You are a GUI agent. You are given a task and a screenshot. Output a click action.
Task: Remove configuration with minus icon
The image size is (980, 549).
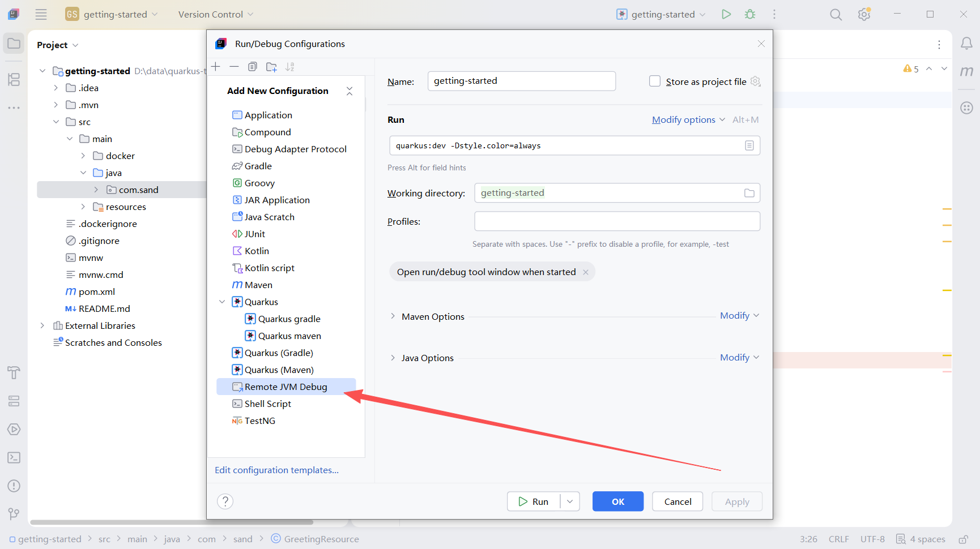(x=234, y=67)
